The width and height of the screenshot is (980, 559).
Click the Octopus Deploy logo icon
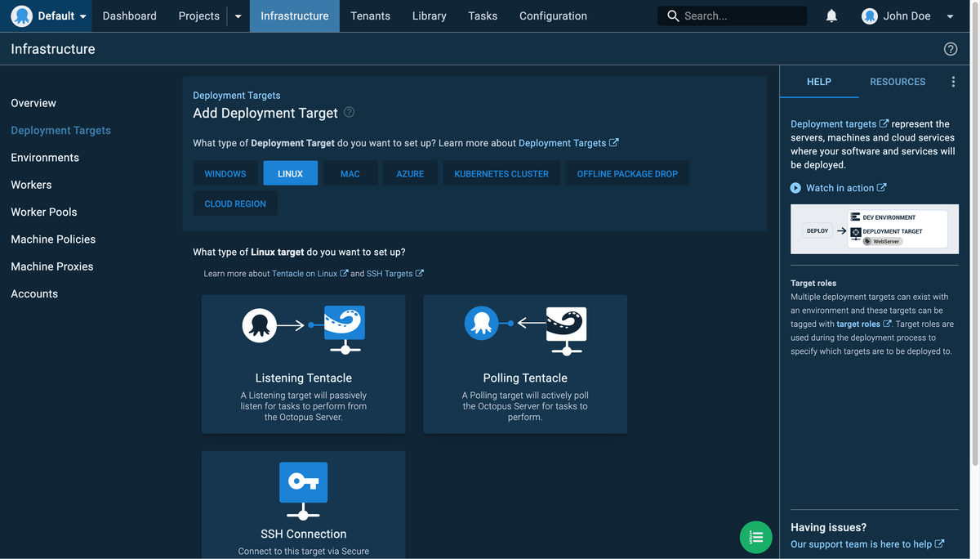pos(22,16)
